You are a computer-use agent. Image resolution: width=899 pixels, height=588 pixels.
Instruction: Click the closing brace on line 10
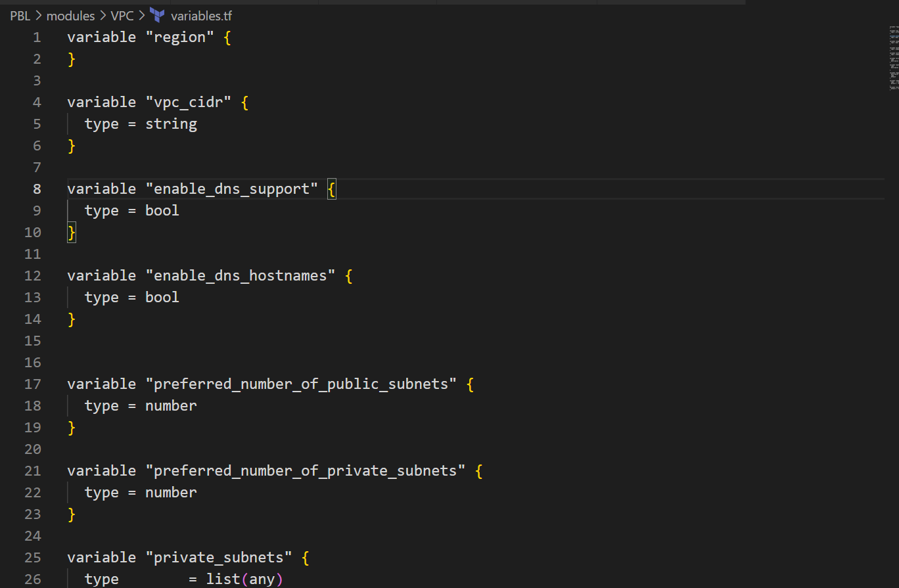click(x=71, y=232)
